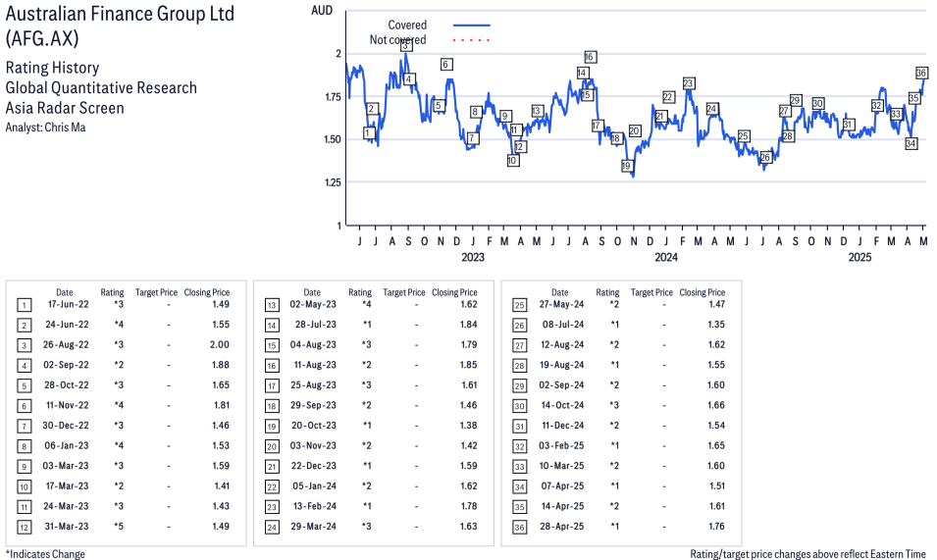The width and height of the screenshot is (937, 560).
Task: Click the boxed number 1 in the table
Action: pyautogui.click(x=24, y=306)
